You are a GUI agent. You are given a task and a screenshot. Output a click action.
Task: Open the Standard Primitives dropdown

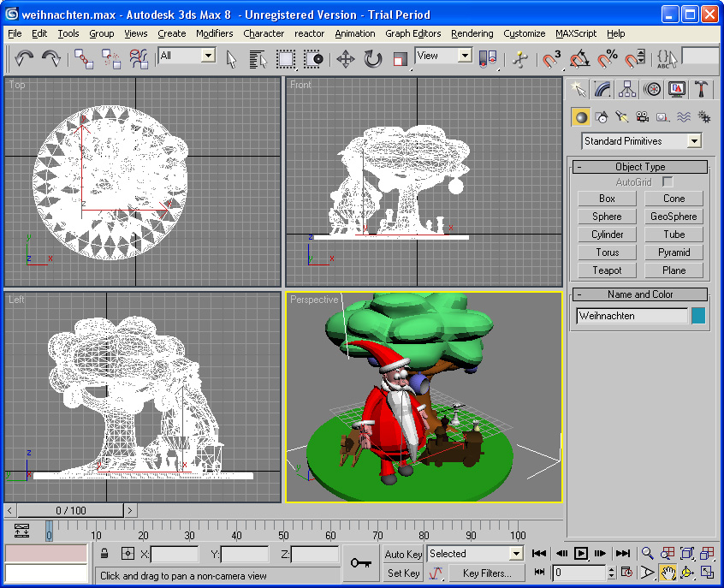[693, 141]
